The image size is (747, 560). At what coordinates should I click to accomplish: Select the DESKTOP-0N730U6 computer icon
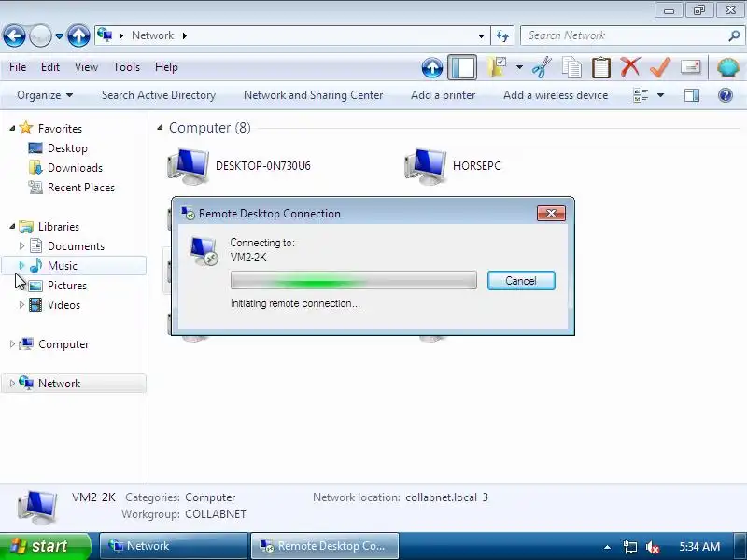[189, 166]
